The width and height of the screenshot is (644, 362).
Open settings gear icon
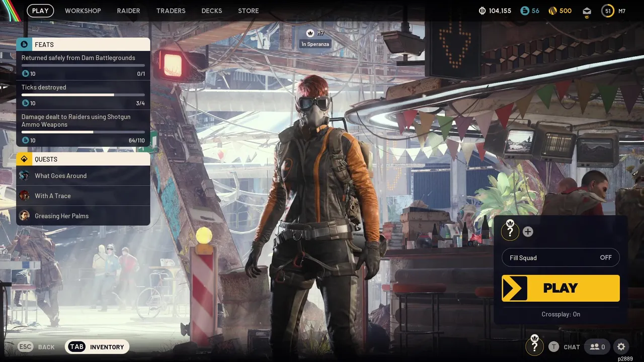pyautogui.click(x=621, y=346)
